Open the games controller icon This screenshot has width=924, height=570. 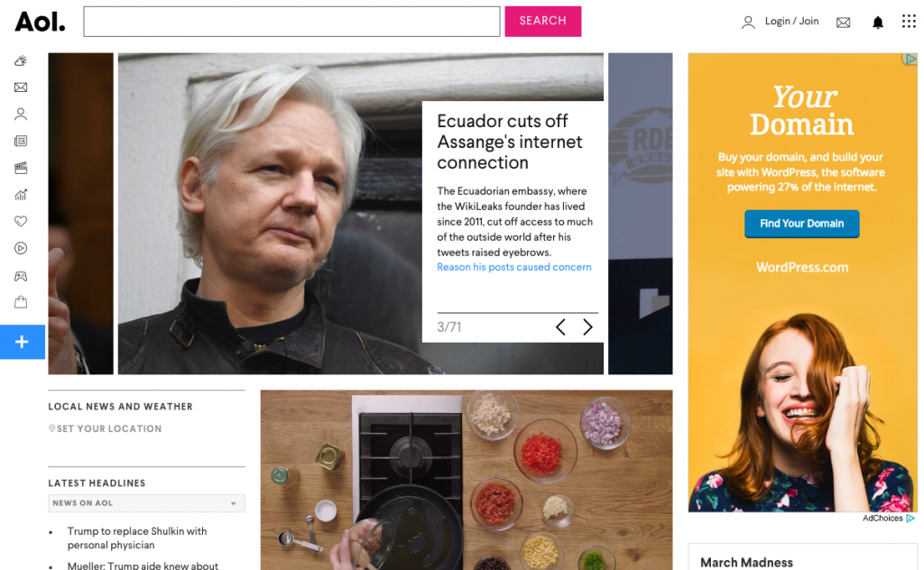pyautogui.click(x=21, y=276)
